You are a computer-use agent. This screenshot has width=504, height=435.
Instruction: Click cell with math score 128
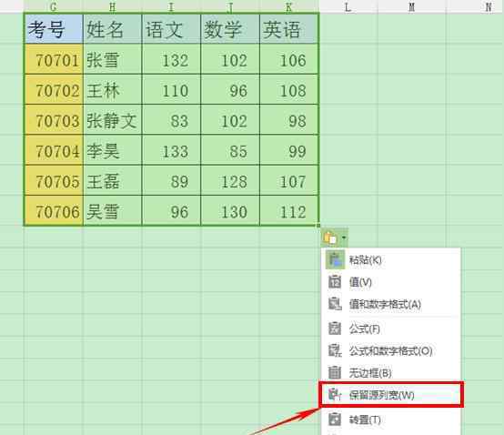(x=230, y=181)
